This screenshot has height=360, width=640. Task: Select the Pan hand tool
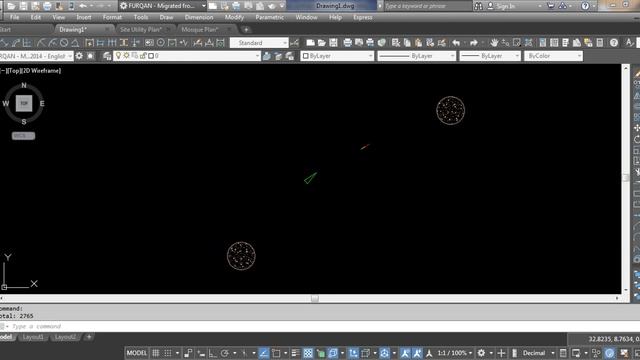(x=494, y=43)
